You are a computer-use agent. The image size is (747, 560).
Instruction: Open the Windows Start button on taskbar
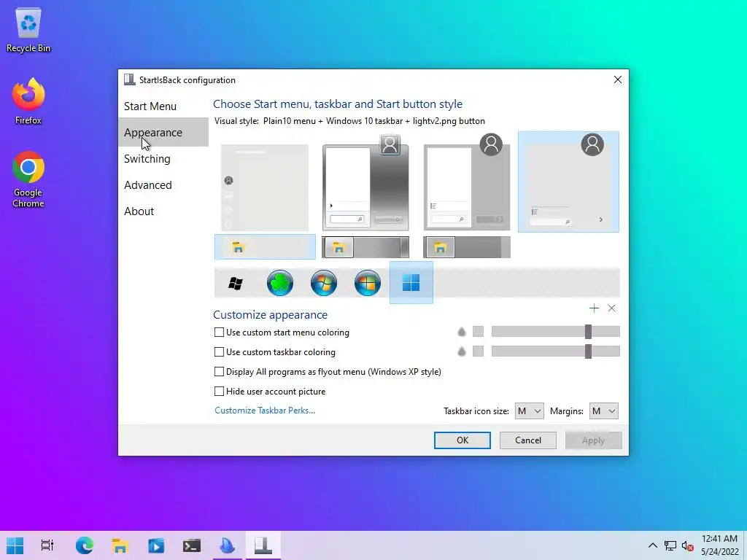pos(15,545)
